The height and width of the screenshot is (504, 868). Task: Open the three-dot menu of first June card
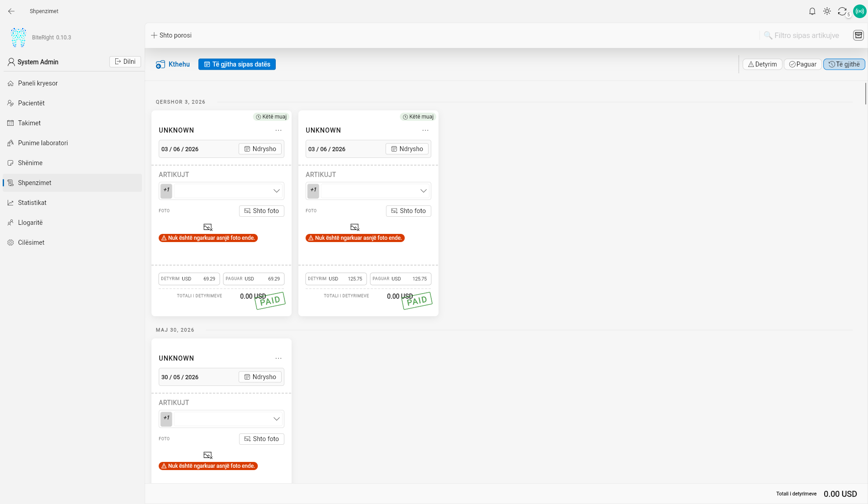click(x=278, y=130)
